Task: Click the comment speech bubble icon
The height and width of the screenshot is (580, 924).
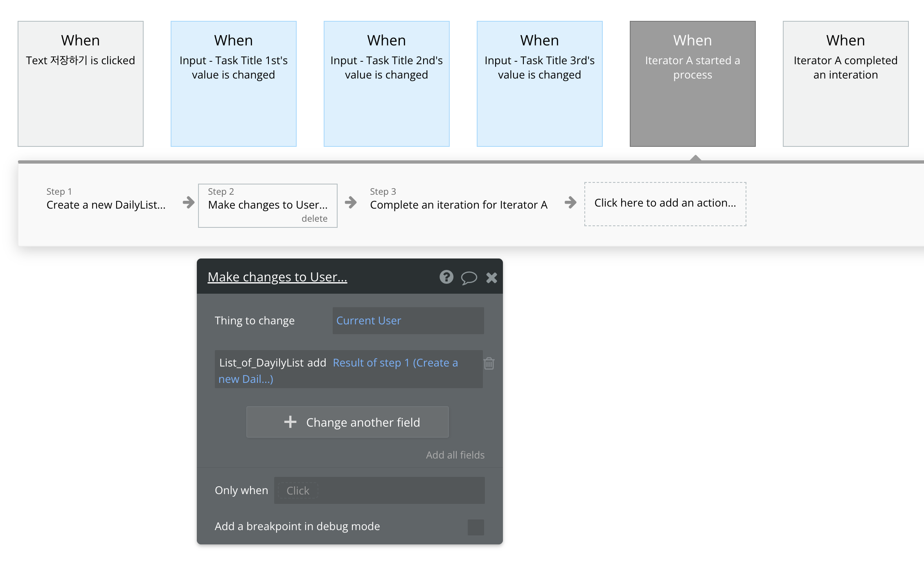Action: (x=469, y=278)
